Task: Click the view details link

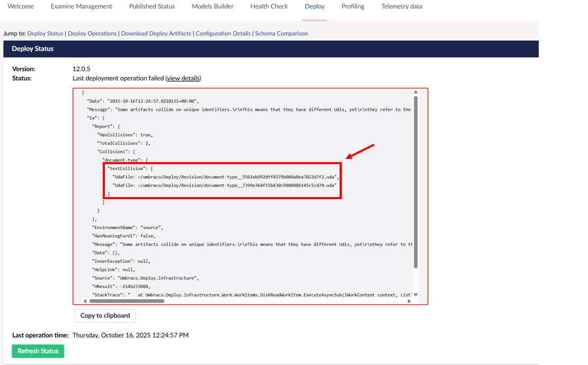Action: pos(183,78)
